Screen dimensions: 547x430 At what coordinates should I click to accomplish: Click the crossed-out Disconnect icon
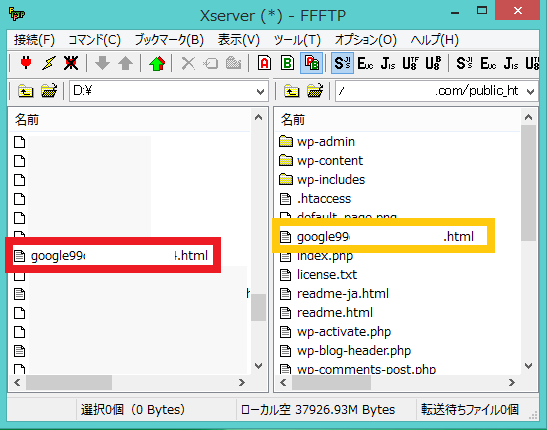click(x=71, y=63)
